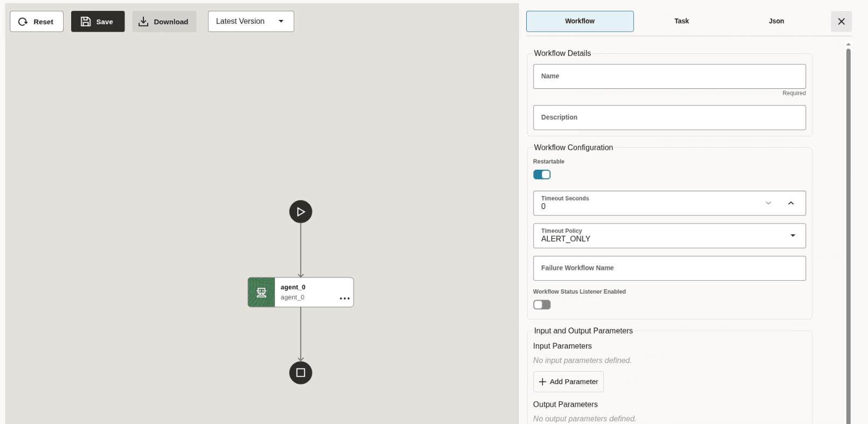Enable the Workflow Status Listener switch
Screen dimensions: 868x424
(542, 305)
